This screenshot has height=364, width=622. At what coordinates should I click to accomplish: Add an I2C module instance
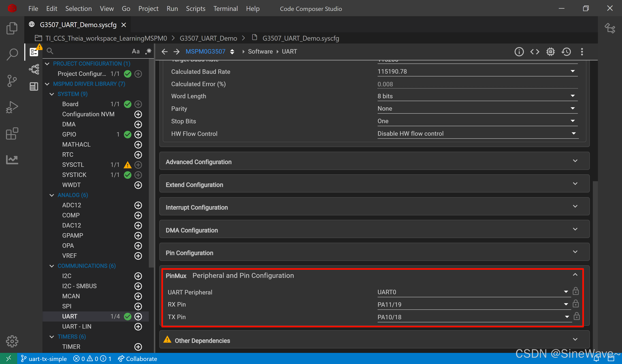coord(138,276)
